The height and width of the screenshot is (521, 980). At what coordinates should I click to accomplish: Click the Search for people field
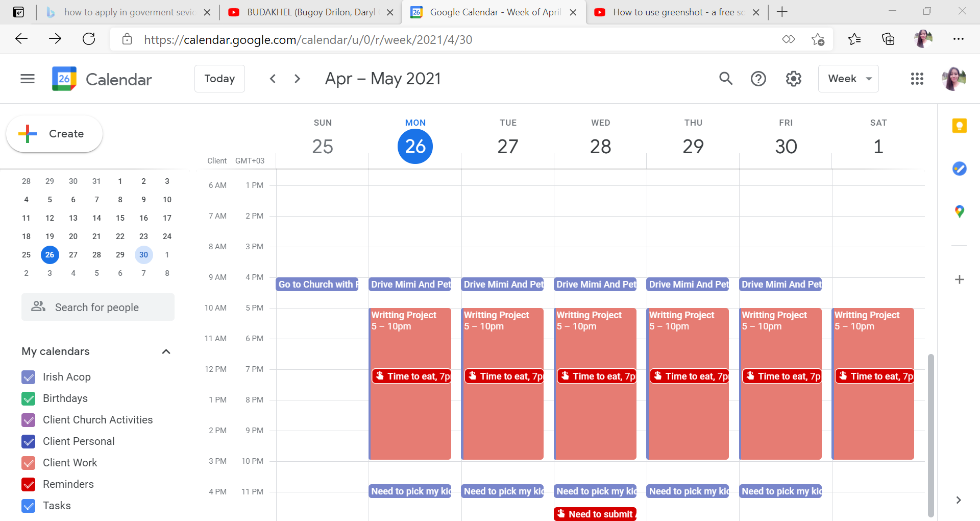pyautogui.click(x=98, y=307)
